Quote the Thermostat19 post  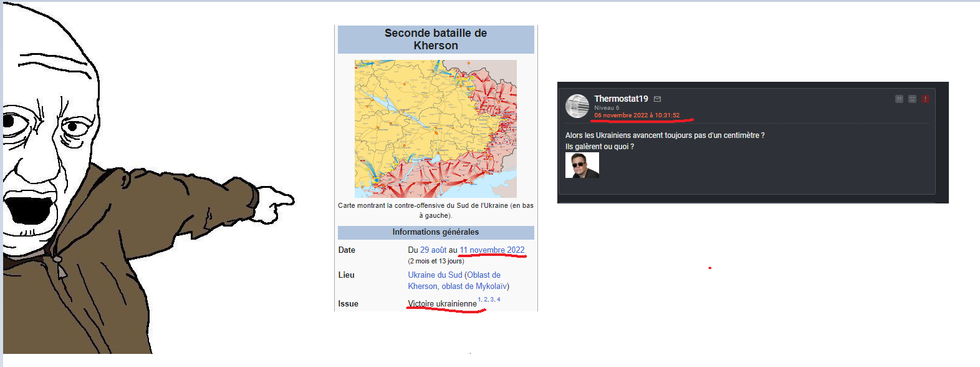point(899,99)
